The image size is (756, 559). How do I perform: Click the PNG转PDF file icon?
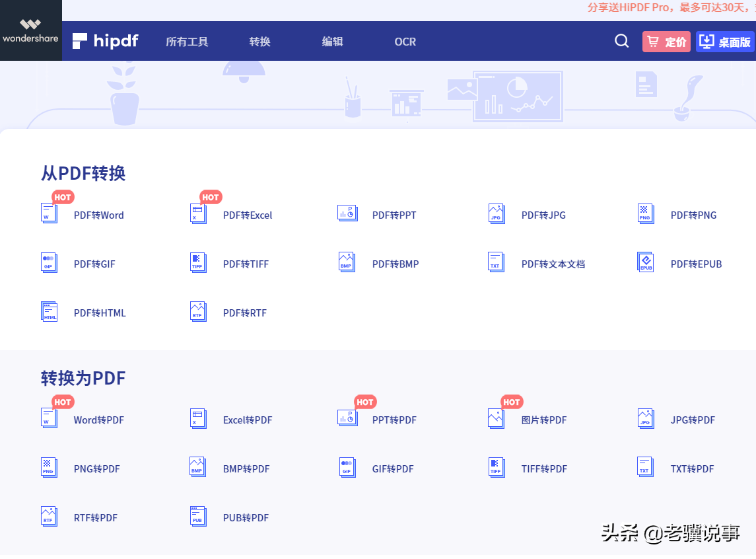click(x=49, y=467)
